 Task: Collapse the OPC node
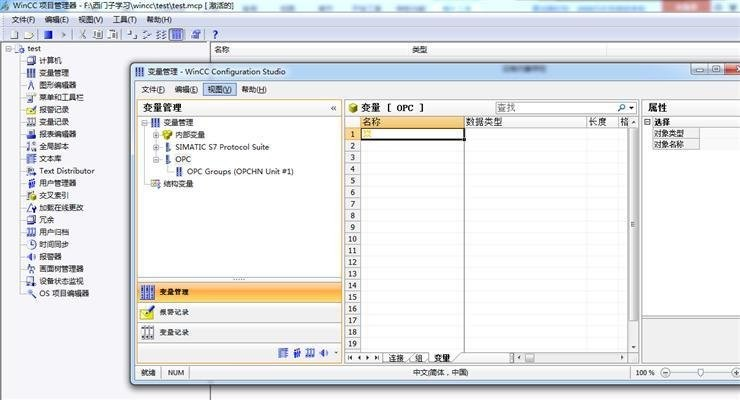(156, 159)
